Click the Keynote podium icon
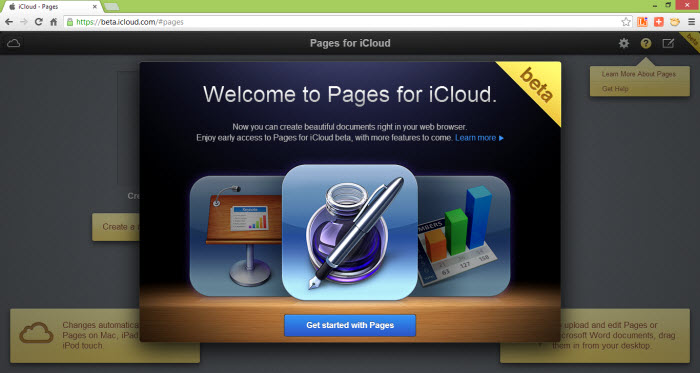700x373 pixels. click(x=236, y=236)
